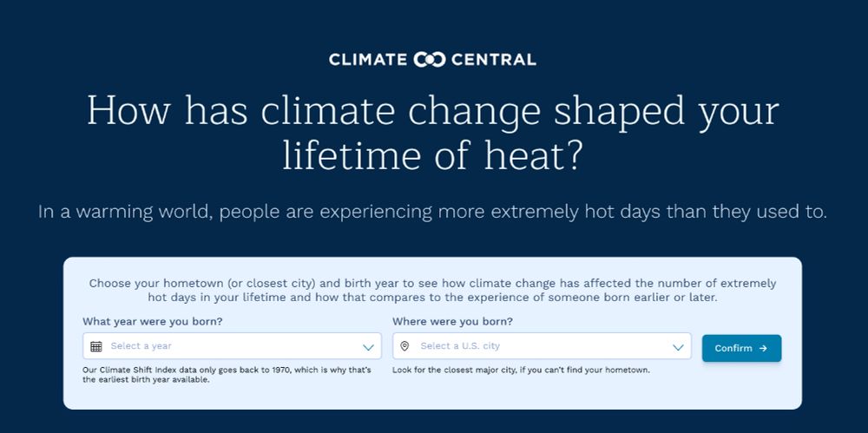868x433 pixels.
Task: Click the Climate Shift Index 1970 helper note
Action: point(227,375)
